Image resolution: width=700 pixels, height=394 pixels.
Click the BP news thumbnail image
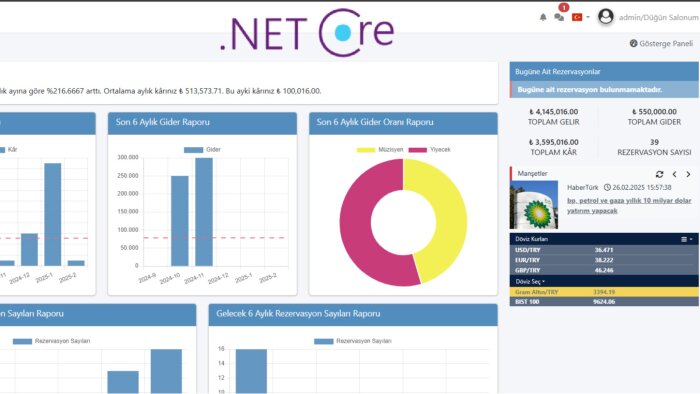coord(534,205)
